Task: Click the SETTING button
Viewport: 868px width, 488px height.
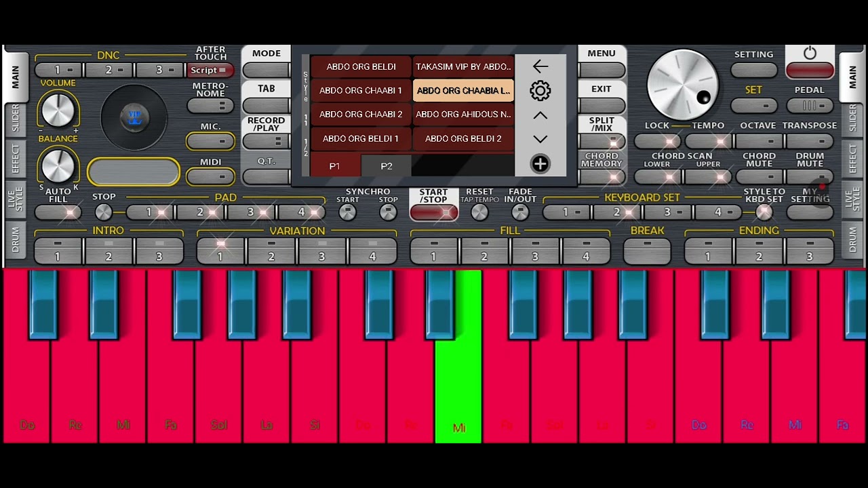Action: (754, 70)
